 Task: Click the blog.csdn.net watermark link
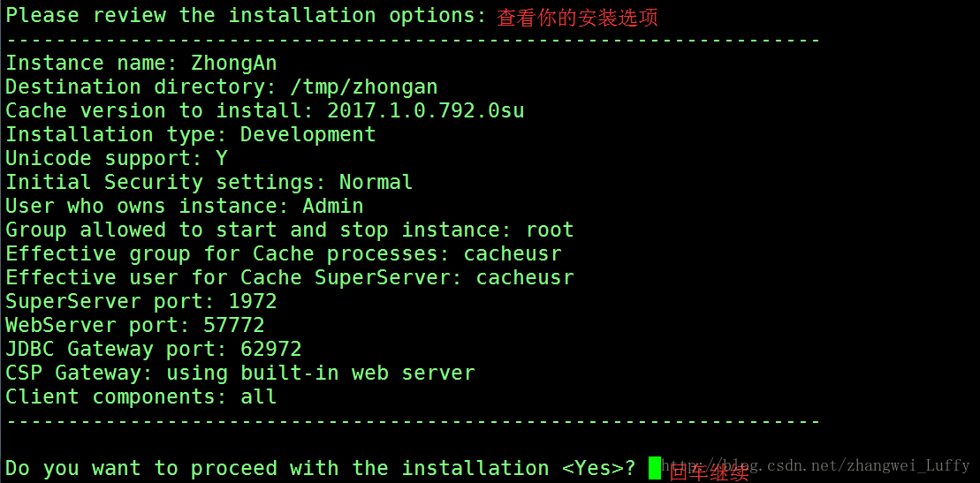(816, 464)
